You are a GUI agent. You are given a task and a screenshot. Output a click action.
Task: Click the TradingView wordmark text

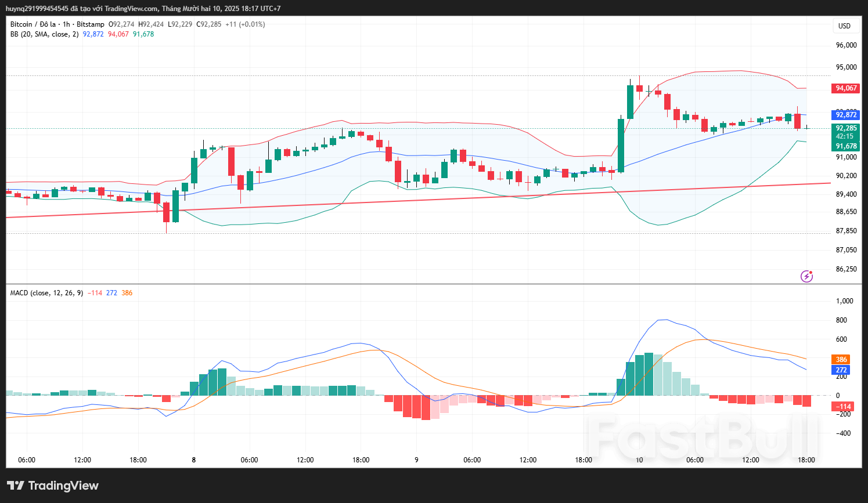coord(63,486)
